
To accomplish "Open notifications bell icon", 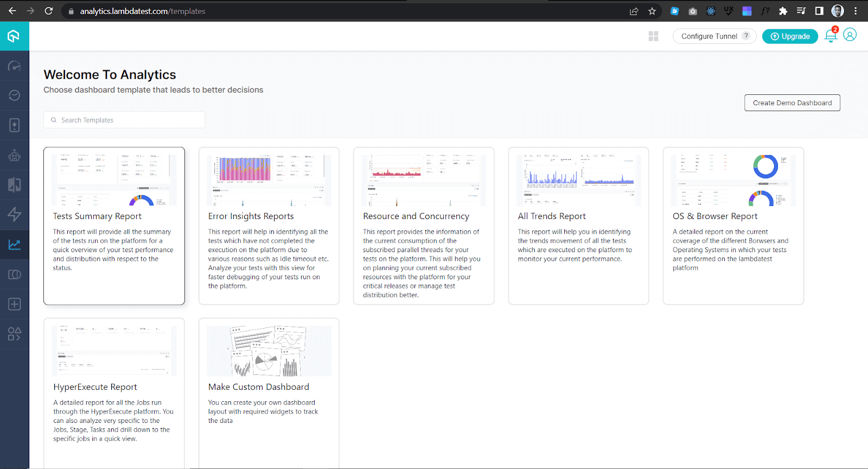I will [x=831, y=36].
